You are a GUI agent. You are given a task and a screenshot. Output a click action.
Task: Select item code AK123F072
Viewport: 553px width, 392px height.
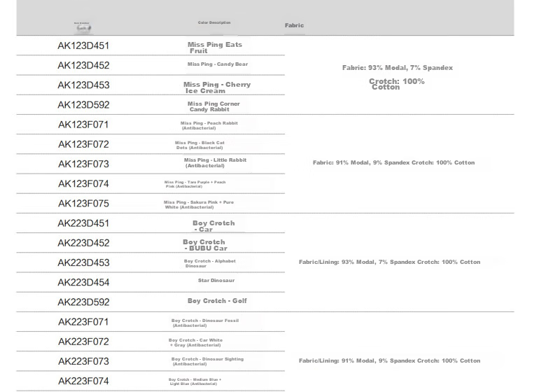pyautogui.click(x=83, y=144)
